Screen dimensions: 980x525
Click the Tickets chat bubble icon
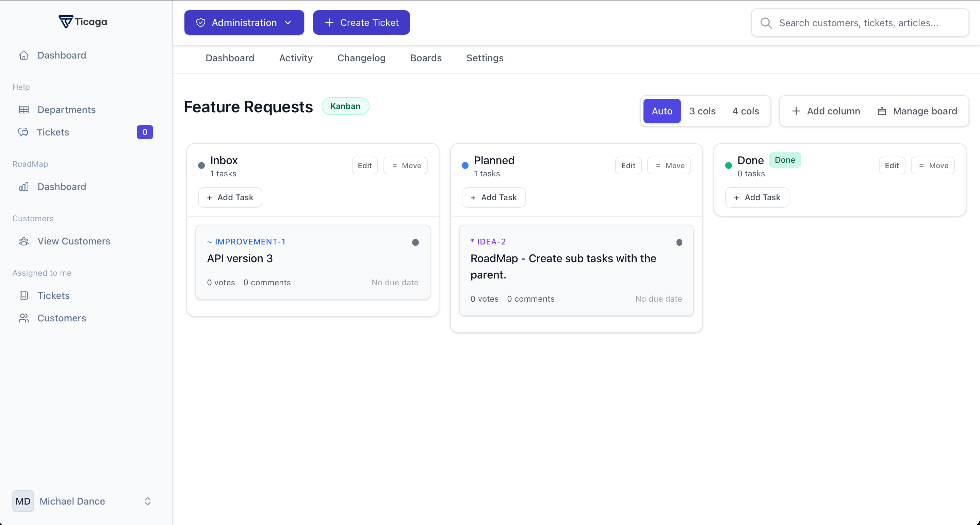click(x=23, y=132)
